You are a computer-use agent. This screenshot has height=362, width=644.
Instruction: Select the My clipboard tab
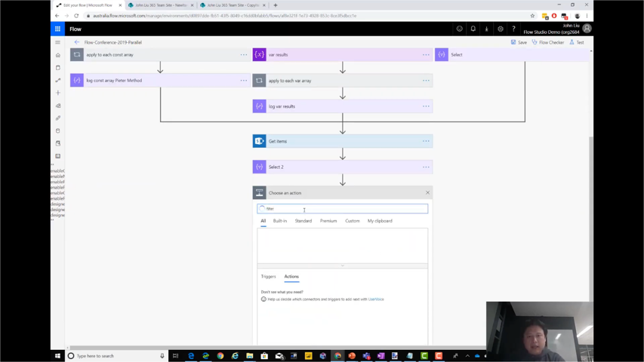coord(380,221)
